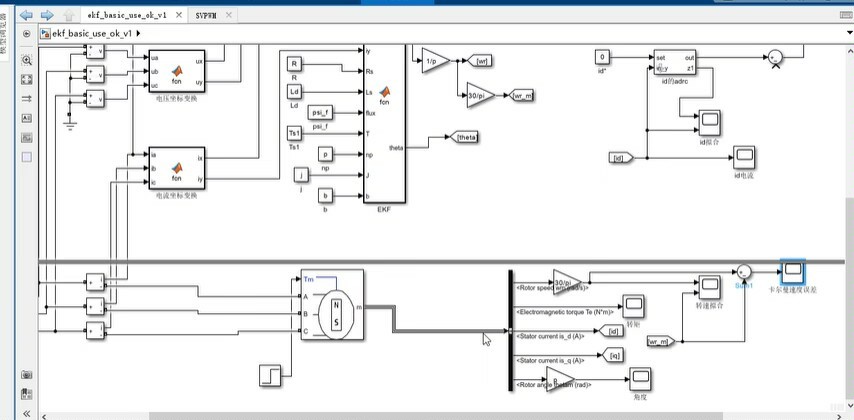Go forward with the blue right arrow
854x420 pixels.
[x=47, y=15]
